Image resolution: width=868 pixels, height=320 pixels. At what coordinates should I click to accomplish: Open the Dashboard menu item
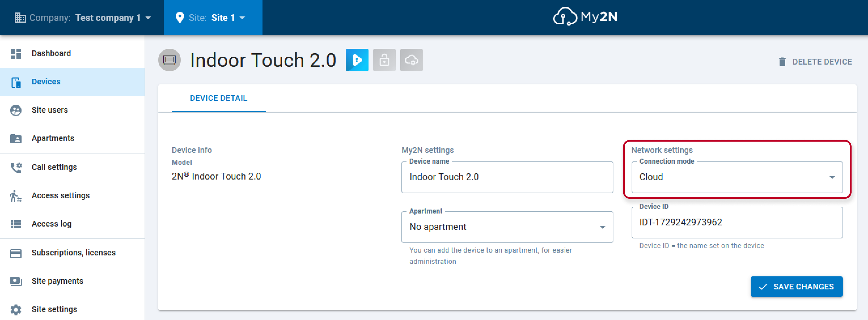(x=73, y=54)
